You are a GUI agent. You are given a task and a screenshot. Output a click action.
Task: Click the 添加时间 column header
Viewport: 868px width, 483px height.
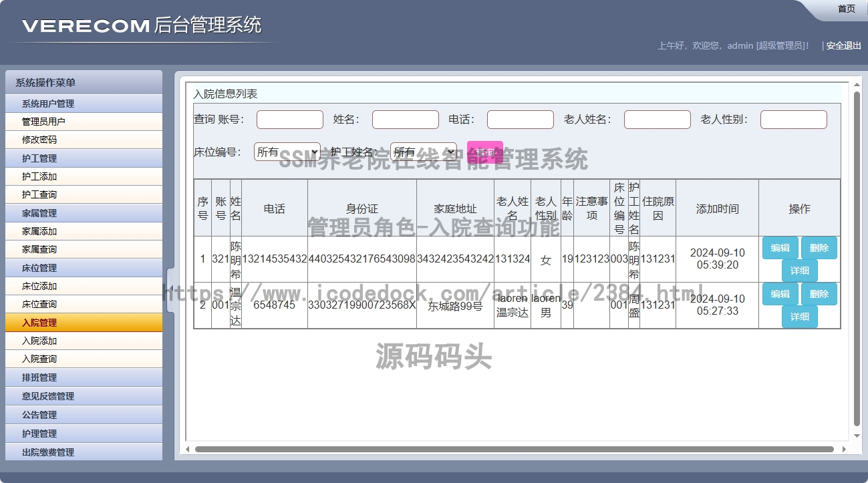(718, 209)
